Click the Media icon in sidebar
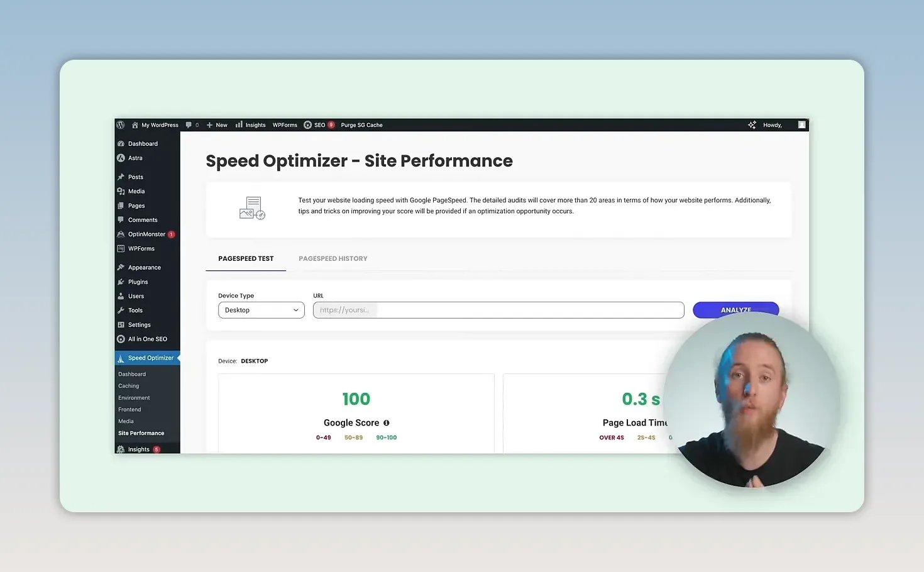Image resolution: width=924 pixels, height=572 pixels. 121,191
